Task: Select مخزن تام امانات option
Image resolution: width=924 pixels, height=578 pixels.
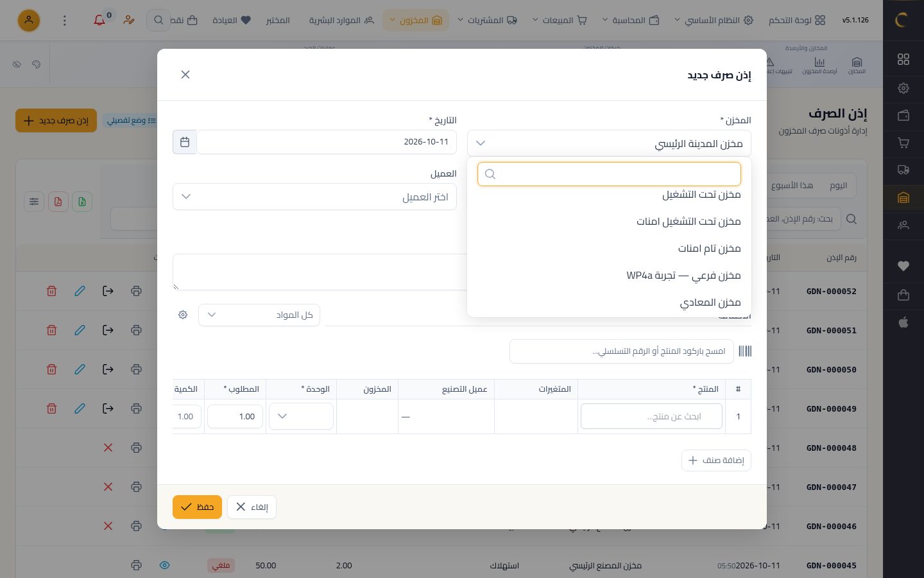Action: pos(609,249)
